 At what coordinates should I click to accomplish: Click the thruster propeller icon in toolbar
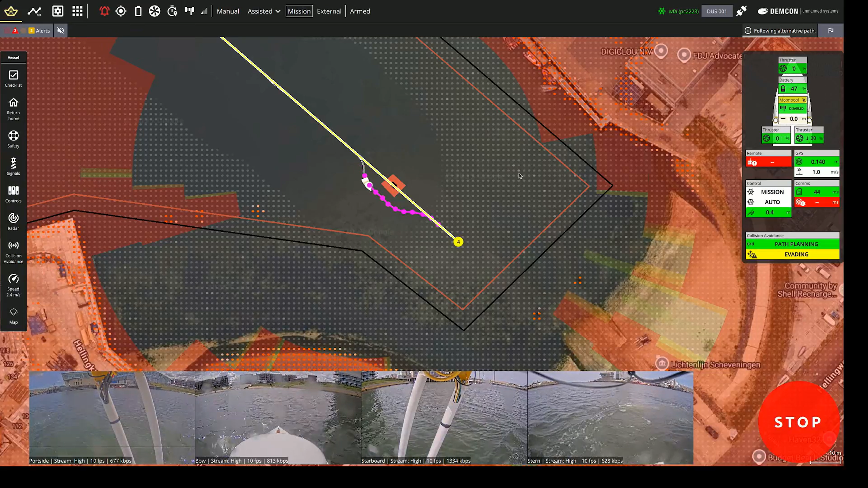tap(155, 11)
